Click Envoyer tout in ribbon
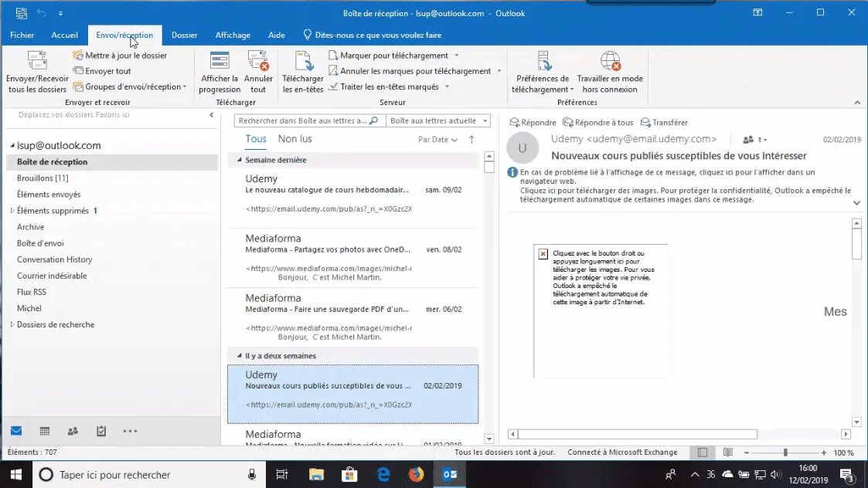 click(x=102, y=71)
